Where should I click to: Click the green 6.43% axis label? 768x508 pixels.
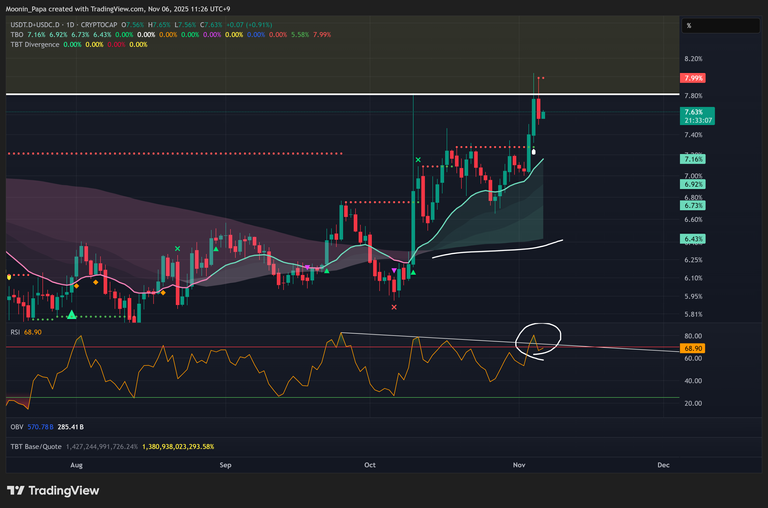693,239
